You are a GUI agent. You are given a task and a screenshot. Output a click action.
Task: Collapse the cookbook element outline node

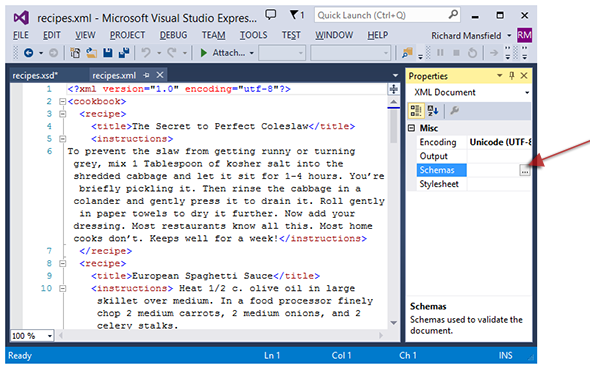click(62, 102)
